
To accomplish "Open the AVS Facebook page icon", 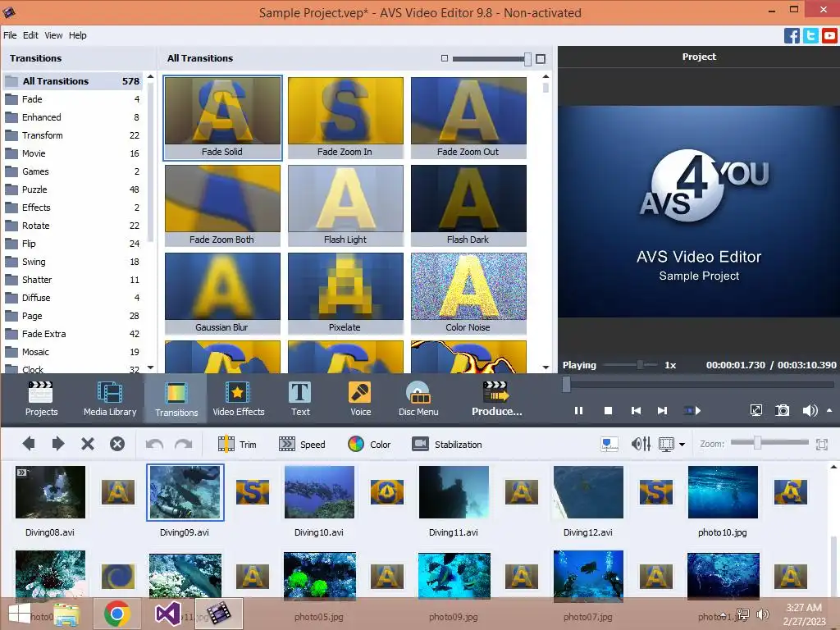I will [792, 36].
